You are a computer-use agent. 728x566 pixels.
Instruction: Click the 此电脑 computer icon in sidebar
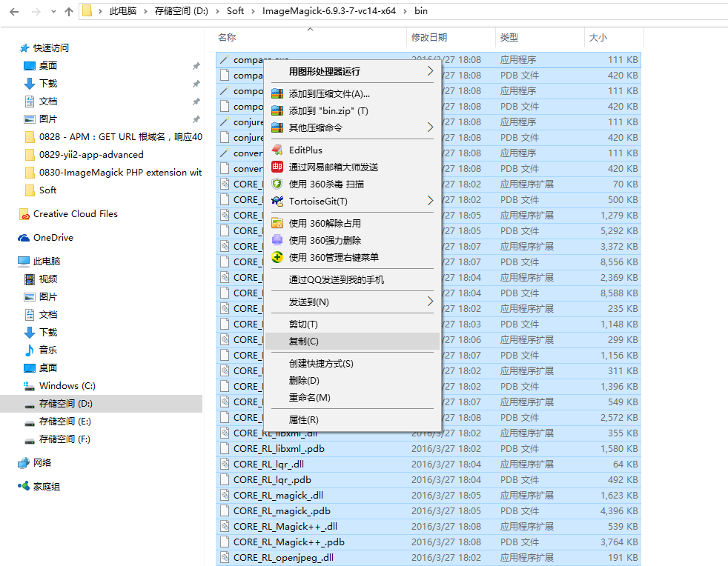(24, 262)
